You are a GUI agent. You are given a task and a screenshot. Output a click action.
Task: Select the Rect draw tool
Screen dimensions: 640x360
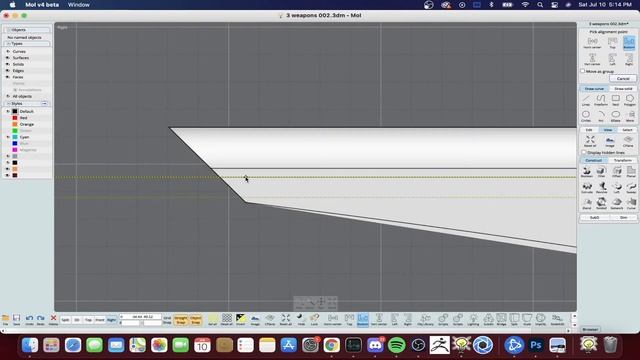(x=616, y=100)
